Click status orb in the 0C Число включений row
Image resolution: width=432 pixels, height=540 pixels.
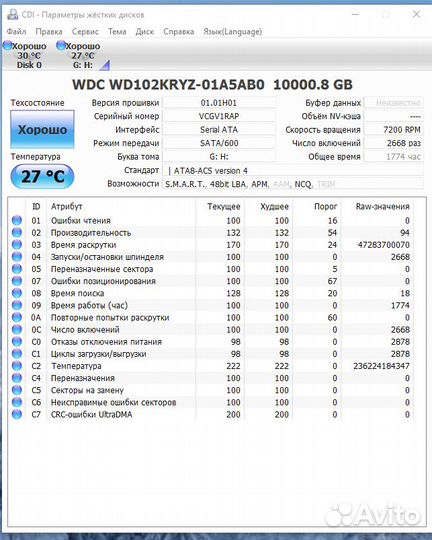[17, 330]
